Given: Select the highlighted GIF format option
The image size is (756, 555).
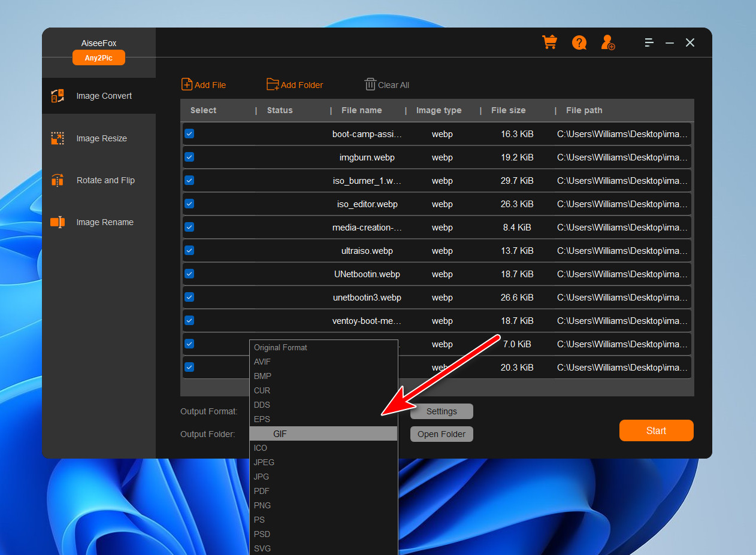Looking at the screenshot, I should (323, 433).
